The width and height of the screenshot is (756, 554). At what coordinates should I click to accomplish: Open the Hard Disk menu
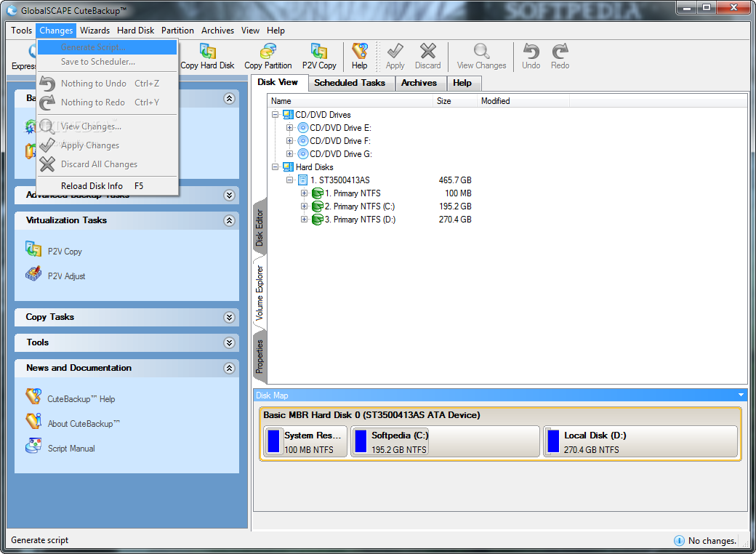click(135, 31)
